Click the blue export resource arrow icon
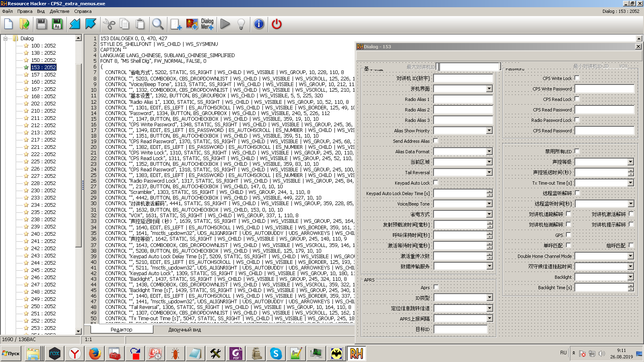Viewport: 644px width, 362px height. click(91, 24)
